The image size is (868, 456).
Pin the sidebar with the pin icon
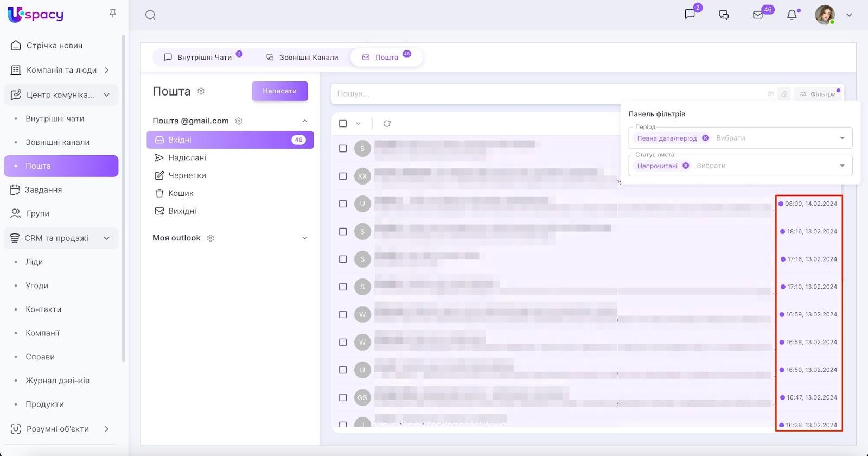point(113,14)
